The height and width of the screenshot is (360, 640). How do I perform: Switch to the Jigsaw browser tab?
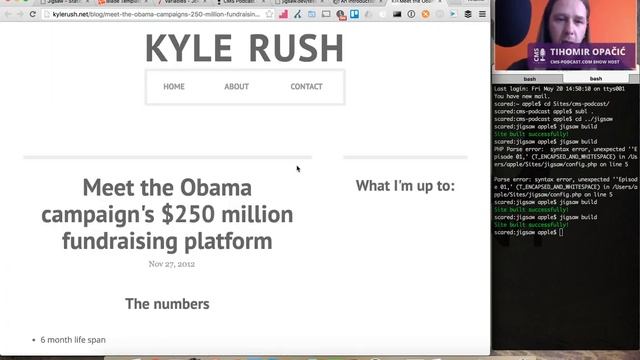63,2
